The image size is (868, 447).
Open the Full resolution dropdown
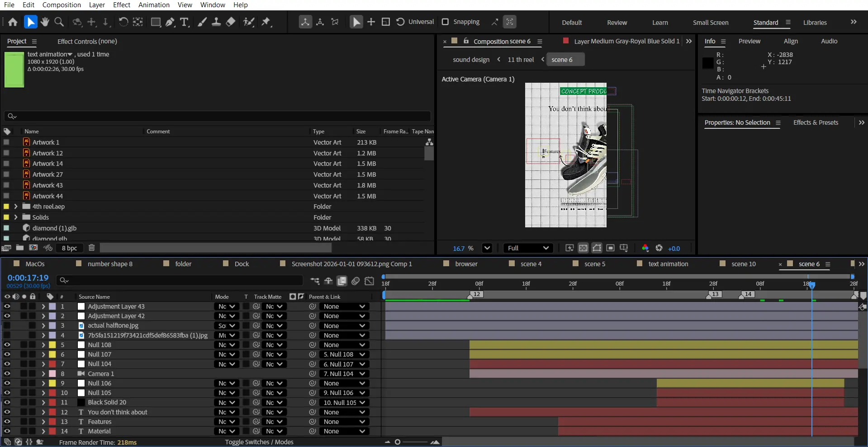coord(528,248)
